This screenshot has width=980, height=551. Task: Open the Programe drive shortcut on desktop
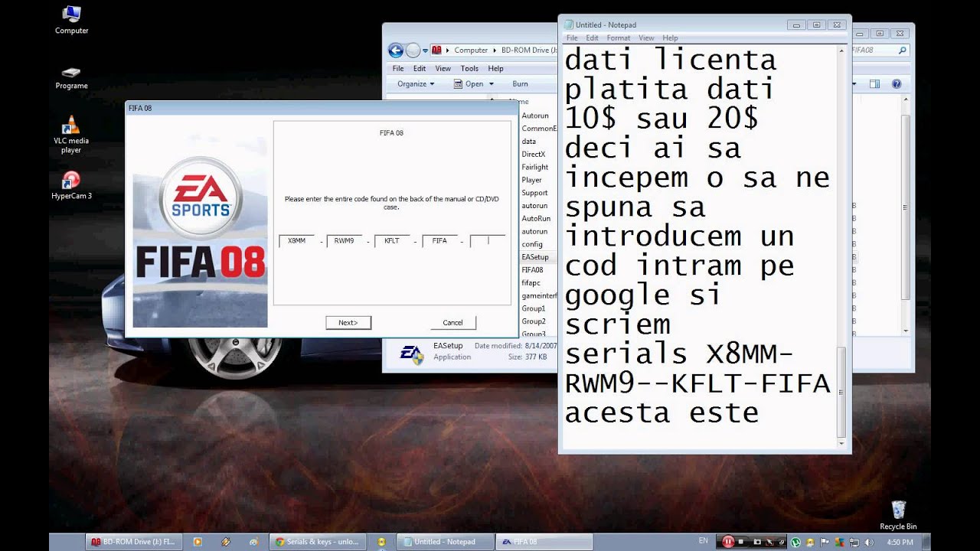pyautogui.click(x=71, y=78)
